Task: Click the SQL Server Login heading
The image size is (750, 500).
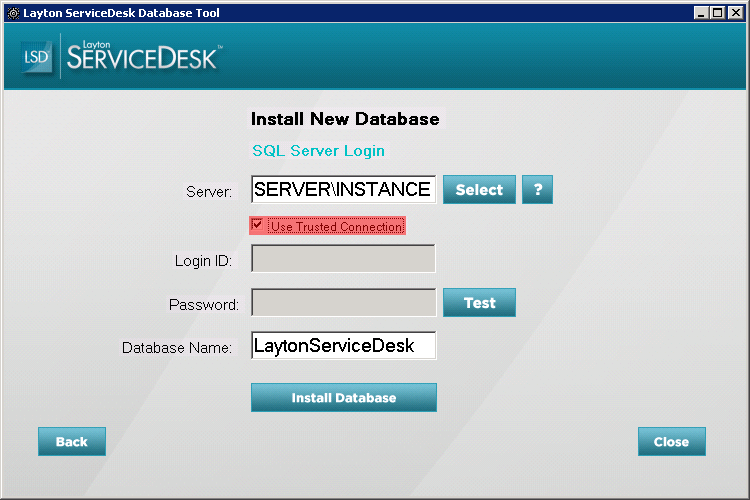Action: (x=319, y=151)
